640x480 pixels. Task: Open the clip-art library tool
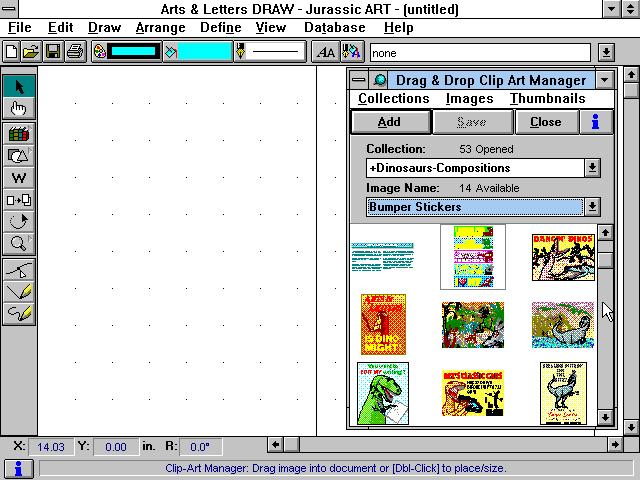(19, 134)
